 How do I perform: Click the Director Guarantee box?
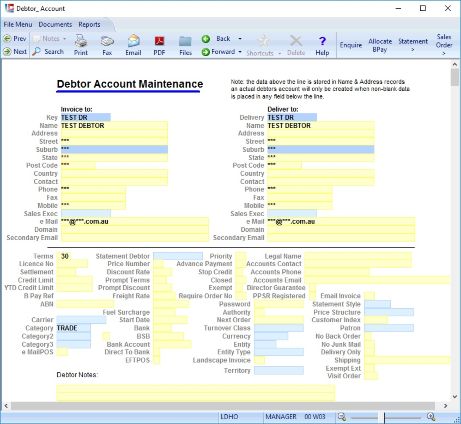tap(312, 287)
